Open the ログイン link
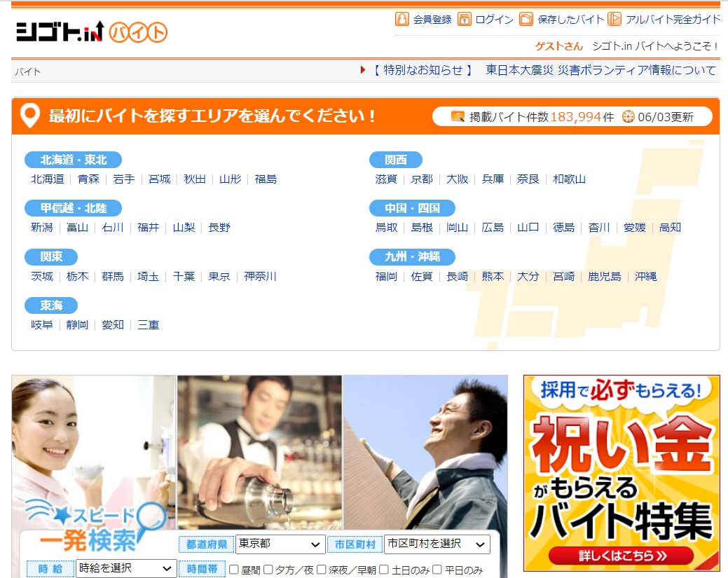728x578 pixels. point(495,20)
